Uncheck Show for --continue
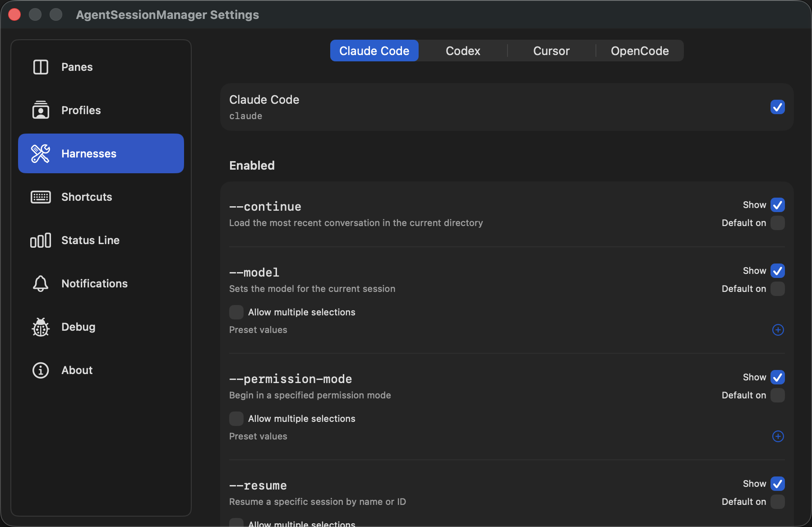This screenshot has width=812, height=527. [x=778, y=205]
